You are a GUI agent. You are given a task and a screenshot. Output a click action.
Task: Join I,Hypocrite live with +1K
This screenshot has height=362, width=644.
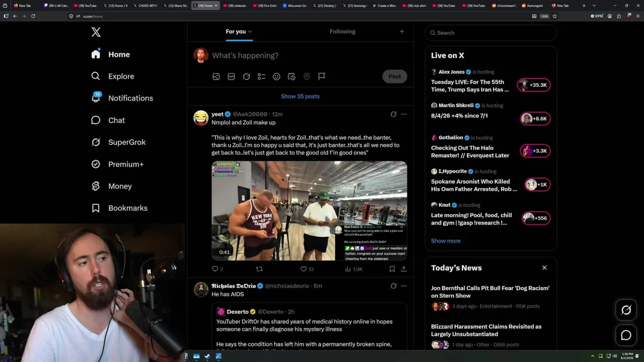click(x=537, y=185)
